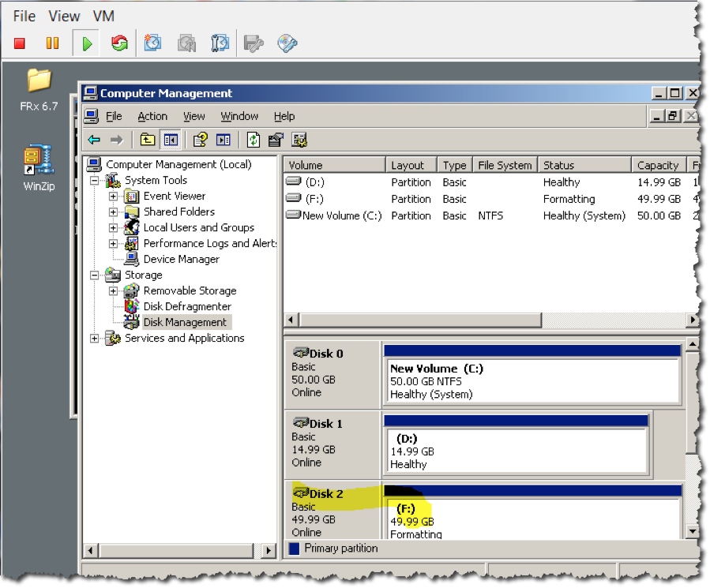Screen dimensions: 710x588
Task: Click the CD/DVD drive connect icon
Action: (x=287, y=43)
